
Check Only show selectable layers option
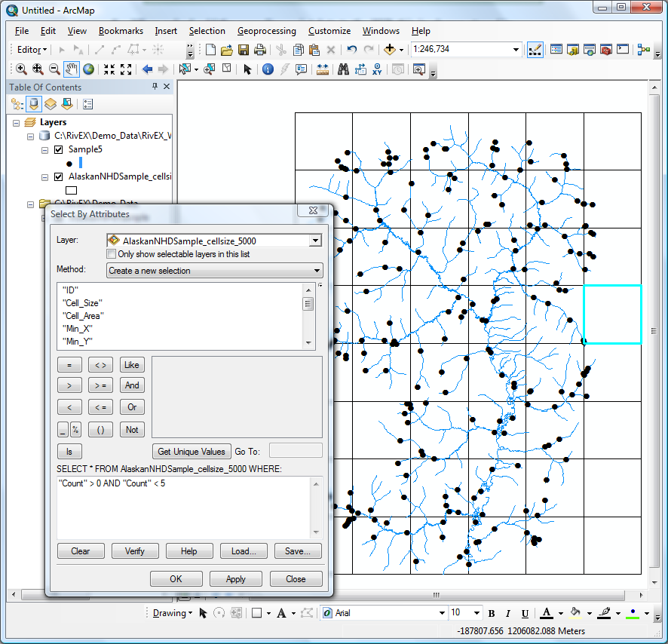111,254
